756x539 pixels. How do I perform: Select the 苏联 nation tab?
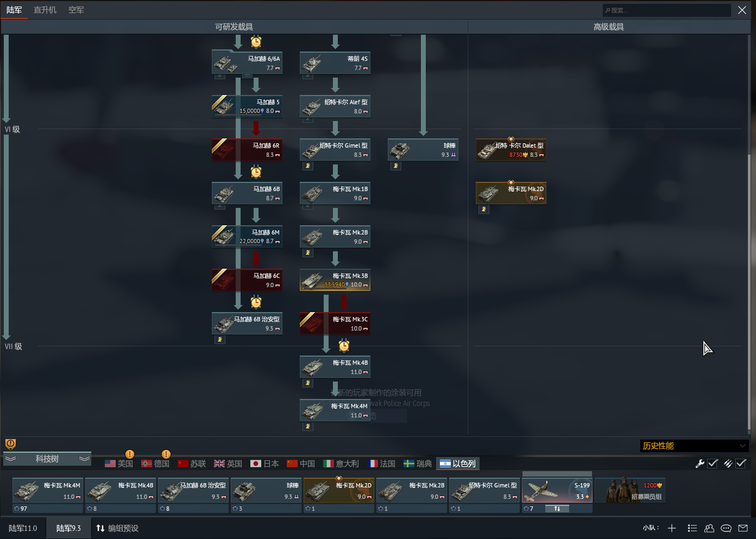(192, 464)
